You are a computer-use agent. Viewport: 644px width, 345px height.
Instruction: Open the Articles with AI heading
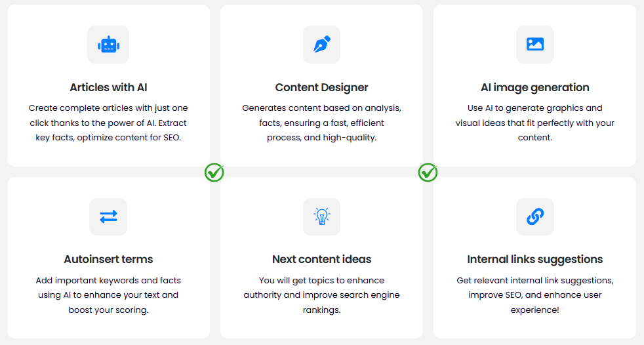pyautogui.click(x=108, y=87)
